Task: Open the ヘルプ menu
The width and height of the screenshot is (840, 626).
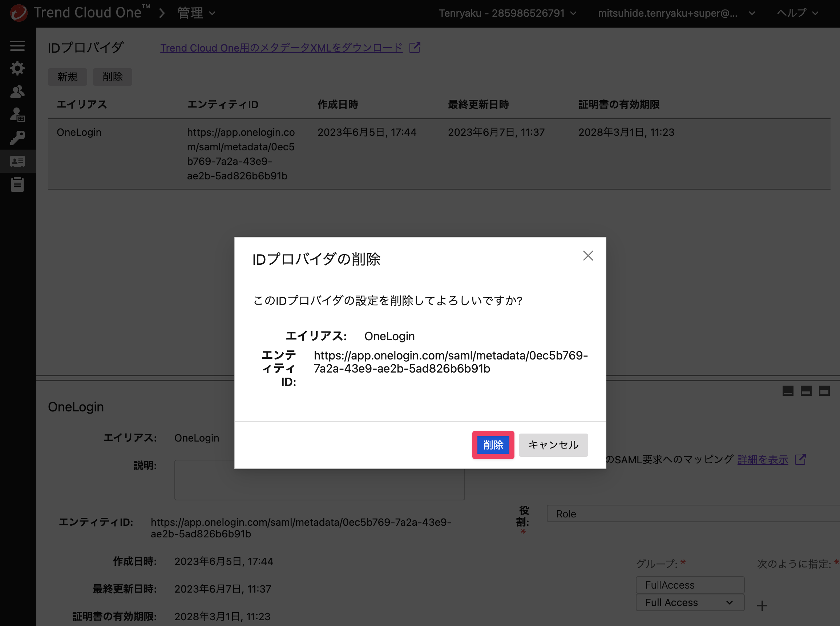Action: 797,13
